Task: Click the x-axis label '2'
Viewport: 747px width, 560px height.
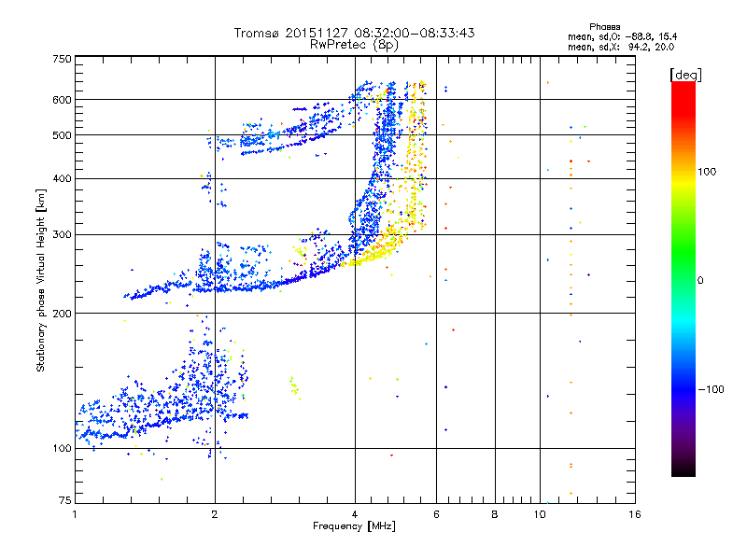Action: [x=215, y=514]
